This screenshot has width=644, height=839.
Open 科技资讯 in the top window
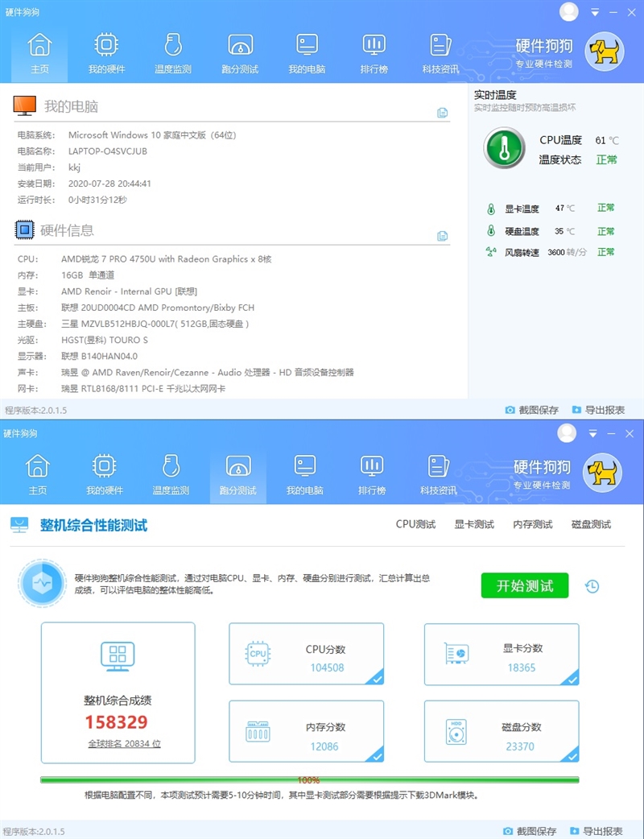pyautogui.click(x=441, y=52)
